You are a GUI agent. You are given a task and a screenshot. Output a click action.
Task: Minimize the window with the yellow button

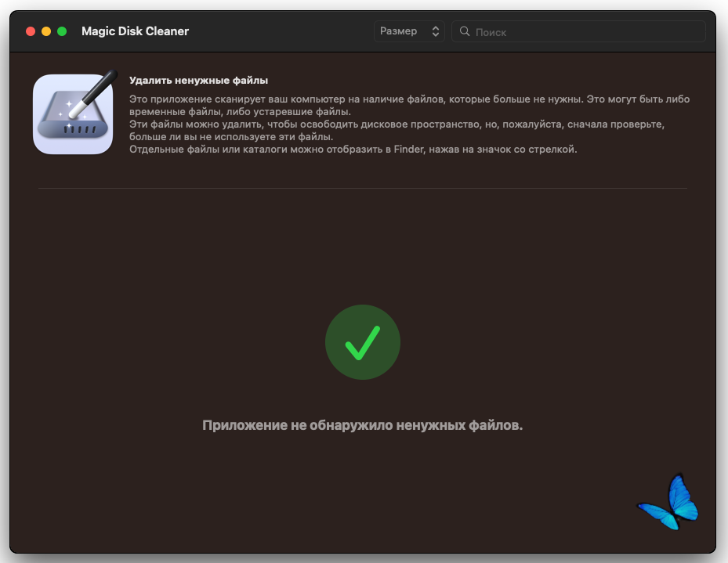(x=46, y=31)
